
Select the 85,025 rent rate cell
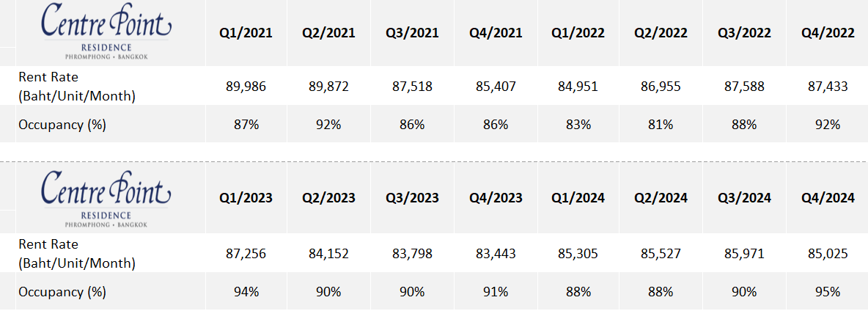point(827,254)
